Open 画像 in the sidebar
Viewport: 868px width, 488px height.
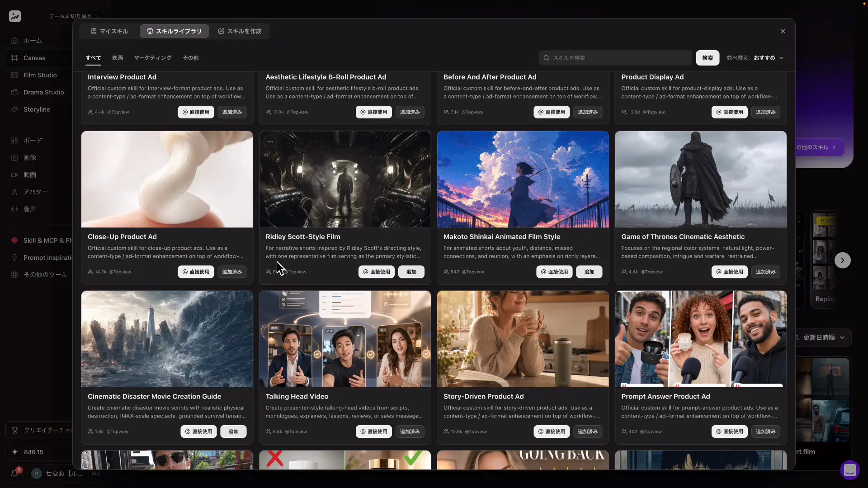tap(38, 158)
